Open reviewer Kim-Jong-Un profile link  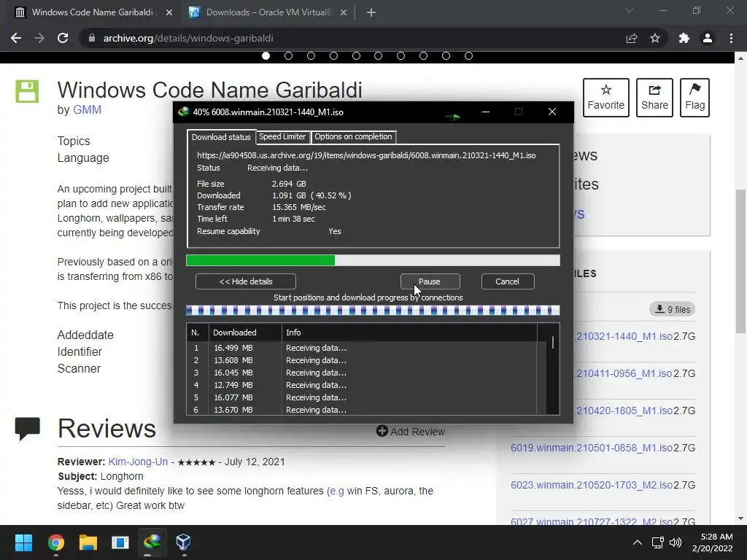point(138,462)
